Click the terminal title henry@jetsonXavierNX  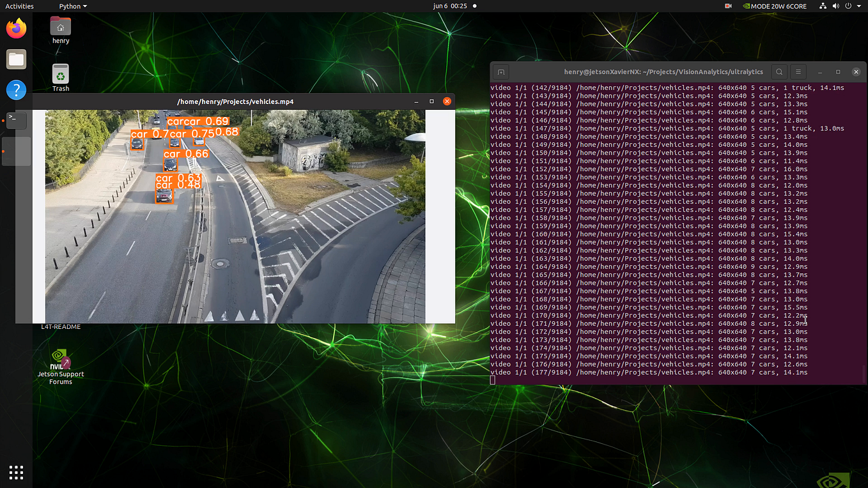(663, 72)
